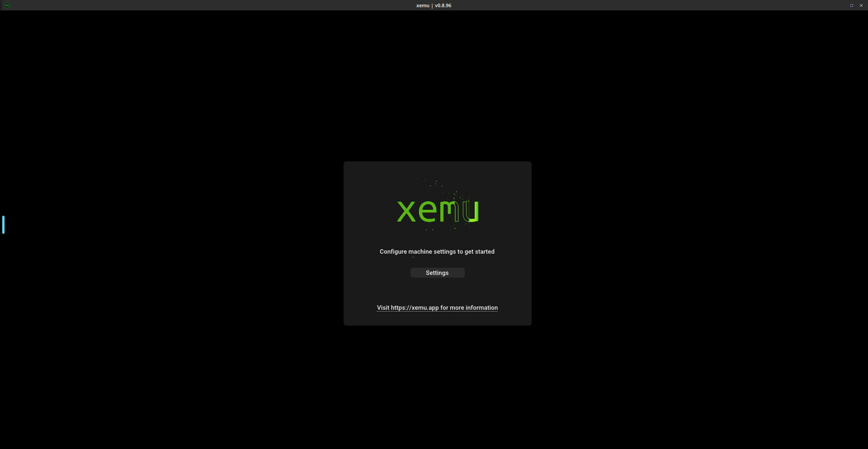Click the 'Configure machine settings to get started' text
Image resolution: width=868 pixels, height=449 pixels.
point(437,251)
